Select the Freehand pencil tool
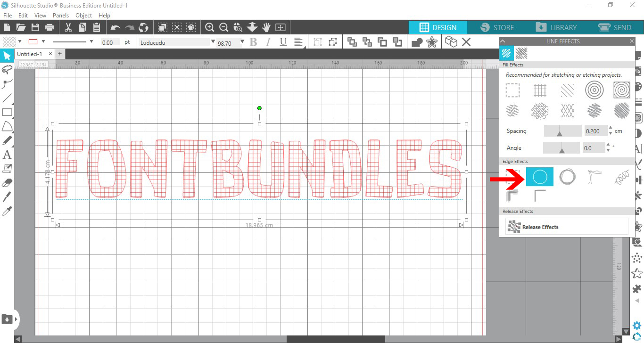644x343 pixels. [x=7, y=140]
